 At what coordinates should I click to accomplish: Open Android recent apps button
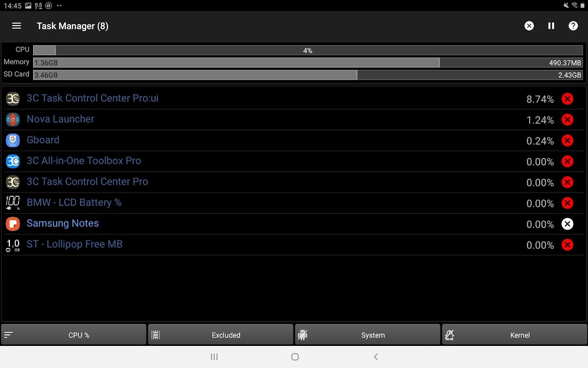[214, 356]
